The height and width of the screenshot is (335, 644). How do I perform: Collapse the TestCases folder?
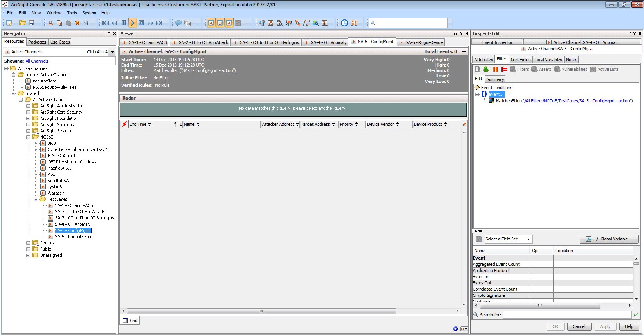[x=35, y=199]
